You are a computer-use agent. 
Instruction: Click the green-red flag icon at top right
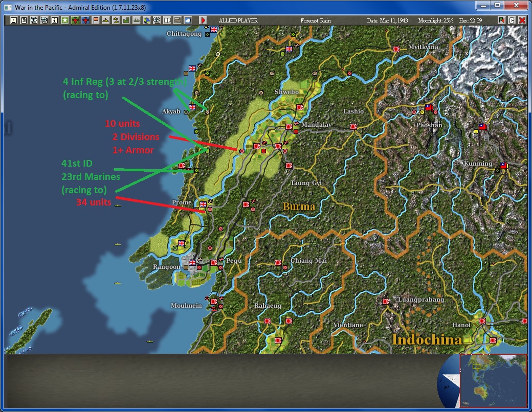(501, 20)
